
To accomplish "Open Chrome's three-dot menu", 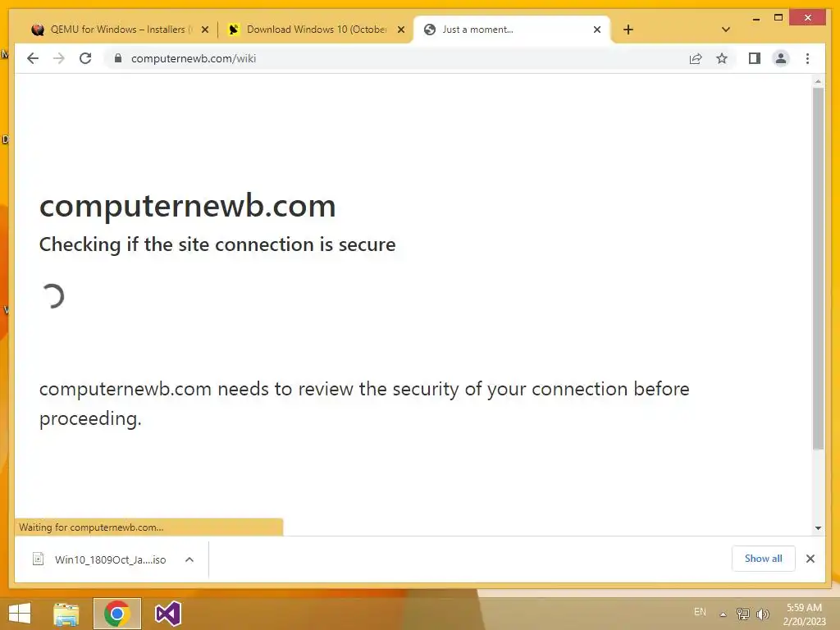I will (807, 58).
